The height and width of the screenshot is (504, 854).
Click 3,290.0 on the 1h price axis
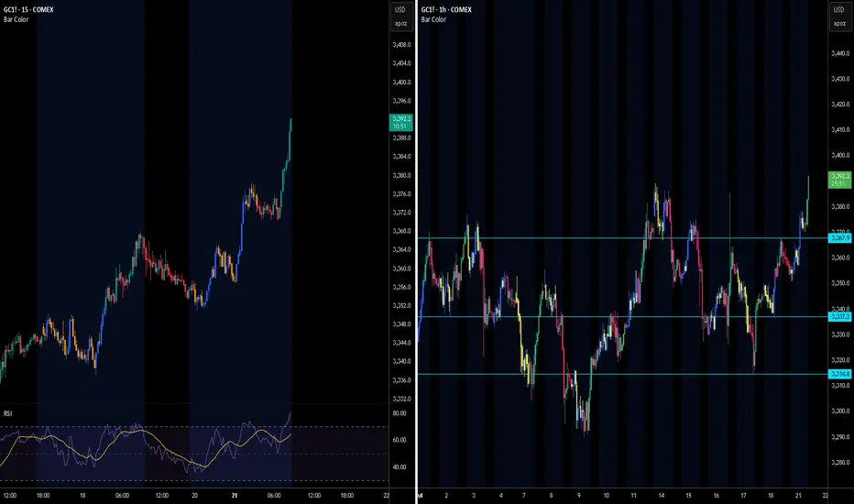tap(840, 437)
